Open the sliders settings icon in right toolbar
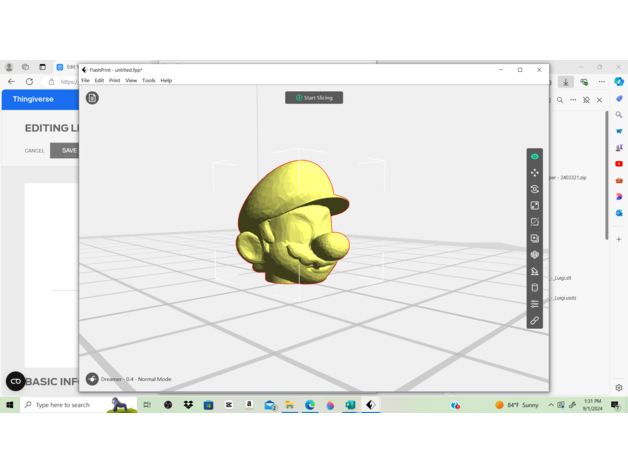Viewport: 628px width, 472px height. point(534,304)
